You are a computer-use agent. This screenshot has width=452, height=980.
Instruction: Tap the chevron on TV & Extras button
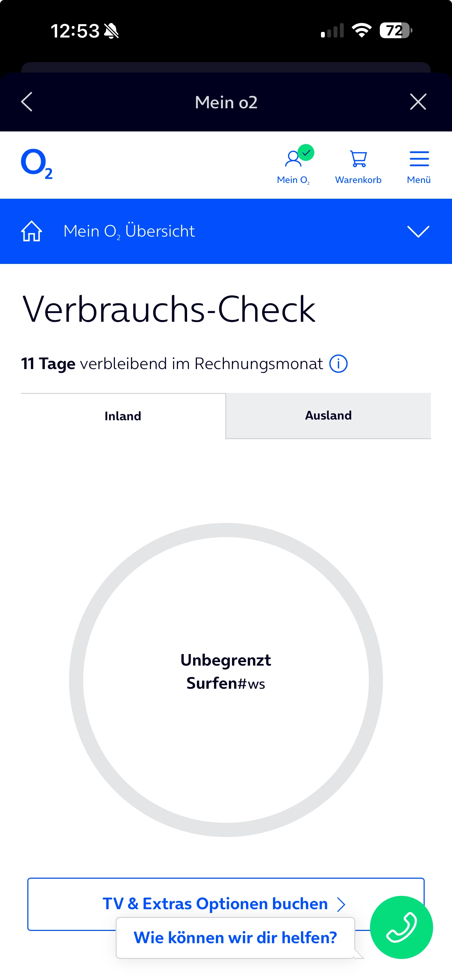pos(341,904)
